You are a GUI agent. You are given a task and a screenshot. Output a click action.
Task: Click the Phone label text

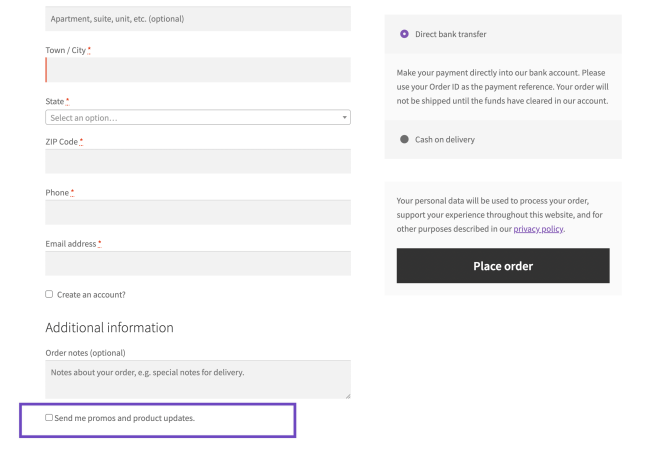(x=57, y=193)
